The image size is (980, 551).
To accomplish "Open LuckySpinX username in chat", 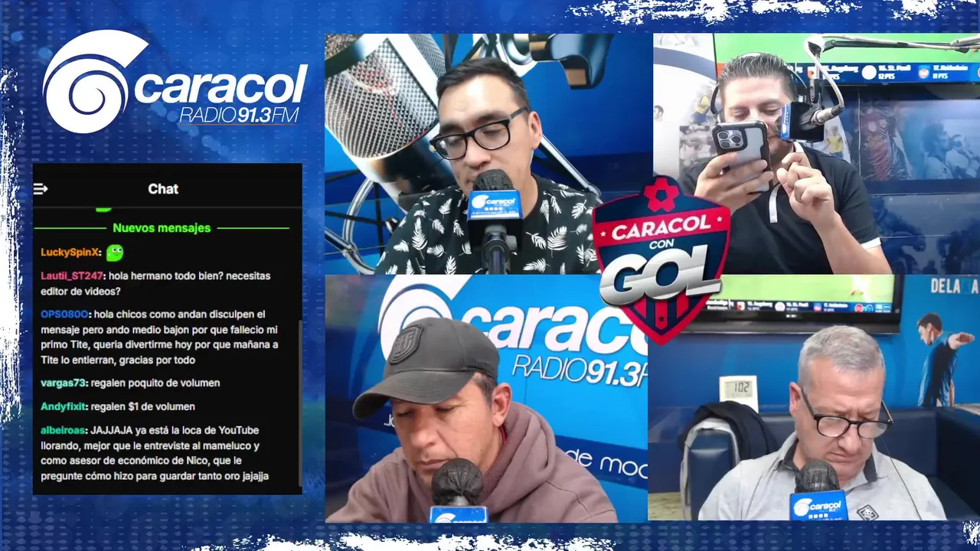I will [71, 253].
